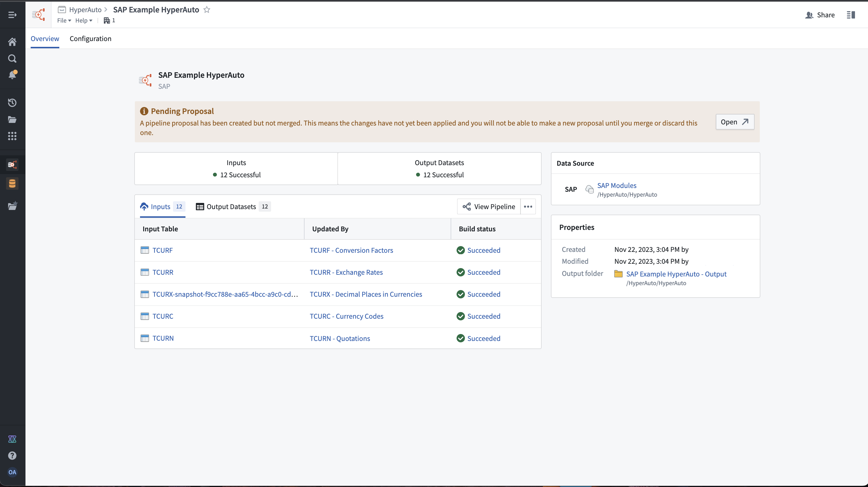The height and width of the screenshot is (487, 868).
Task: Select the Inputs tab with count 12
Action: [162, 206]
